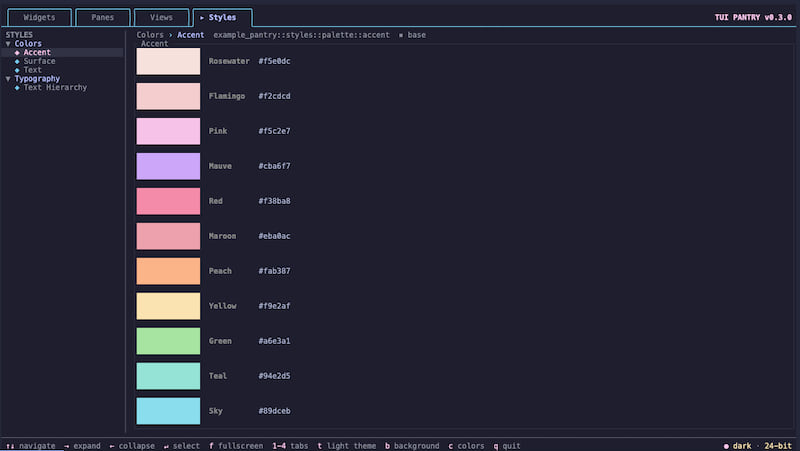
Task: Click the fullscreen shortcut hint
Action: click(x=236, y=446)
